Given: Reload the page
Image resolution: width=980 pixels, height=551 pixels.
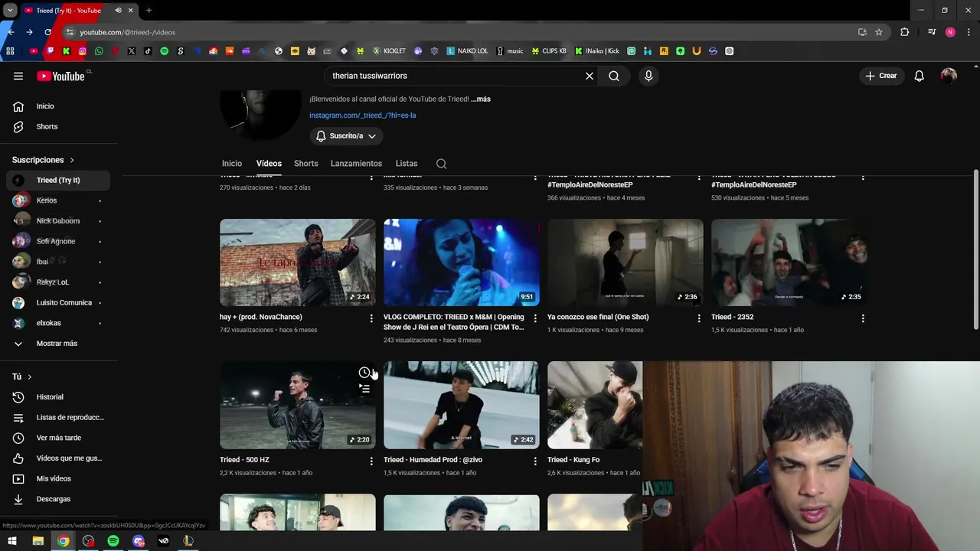Looking at the screenshot, I should (x=47, y=32).
